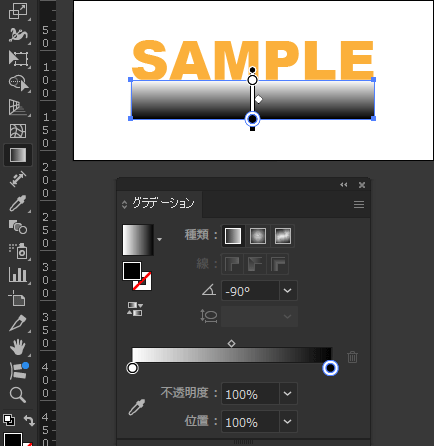Viewport: 434px width, 446px height.
Task: Select the Mesh tool
Action: coord(18,131)
